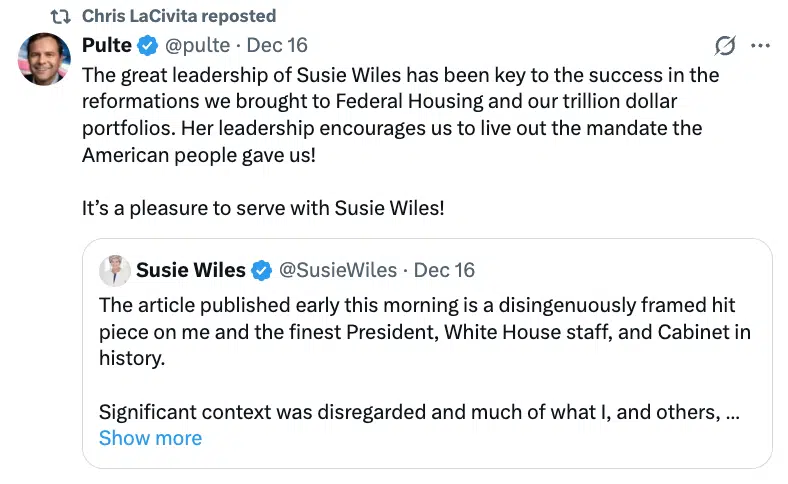Open Pulte's profile picture

44,59
